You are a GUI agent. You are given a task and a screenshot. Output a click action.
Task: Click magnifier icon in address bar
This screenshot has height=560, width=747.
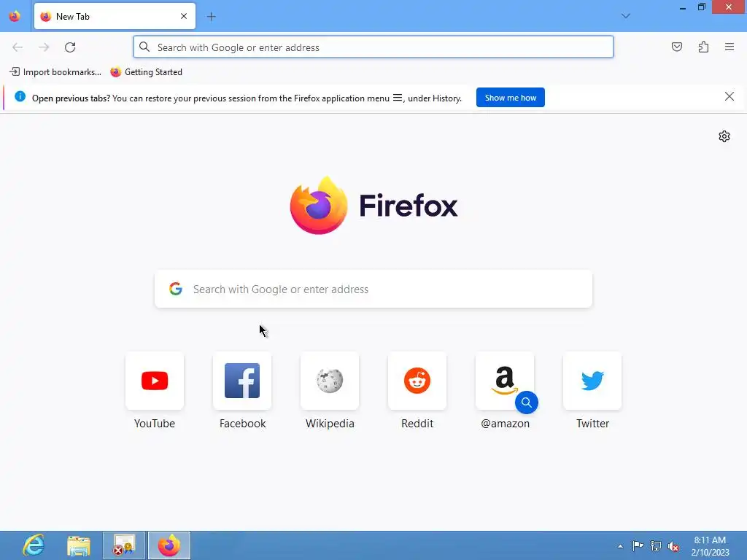(144, 47)
